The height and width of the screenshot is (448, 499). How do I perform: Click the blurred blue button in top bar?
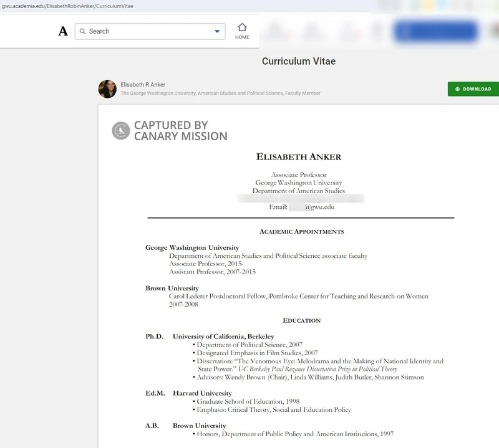pyautogui.click(x=435, y=31)
